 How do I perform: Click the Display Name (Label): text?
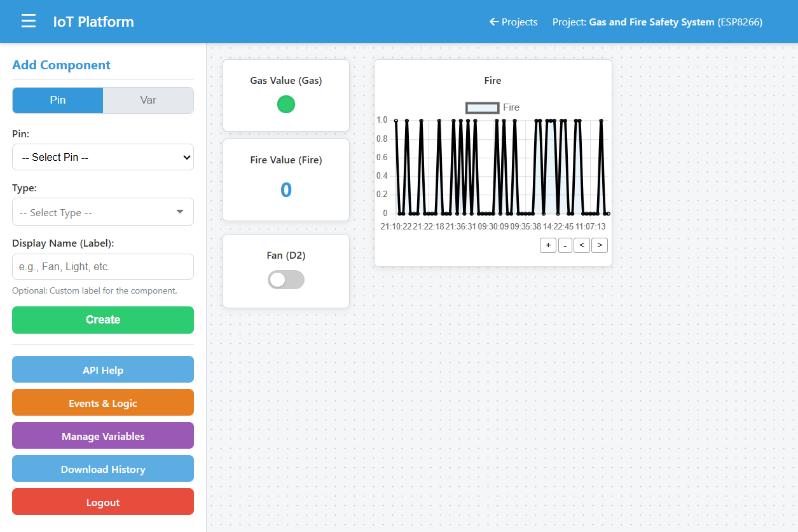(63, 243)
